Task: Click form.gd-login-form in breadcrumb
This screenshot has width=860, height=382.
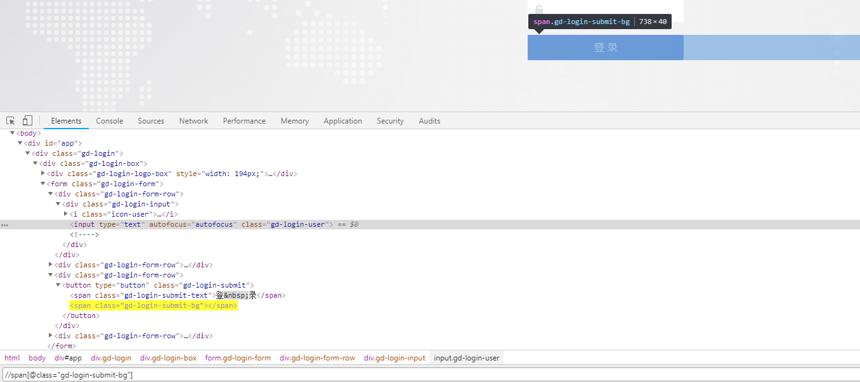Action: pos(238,358)
